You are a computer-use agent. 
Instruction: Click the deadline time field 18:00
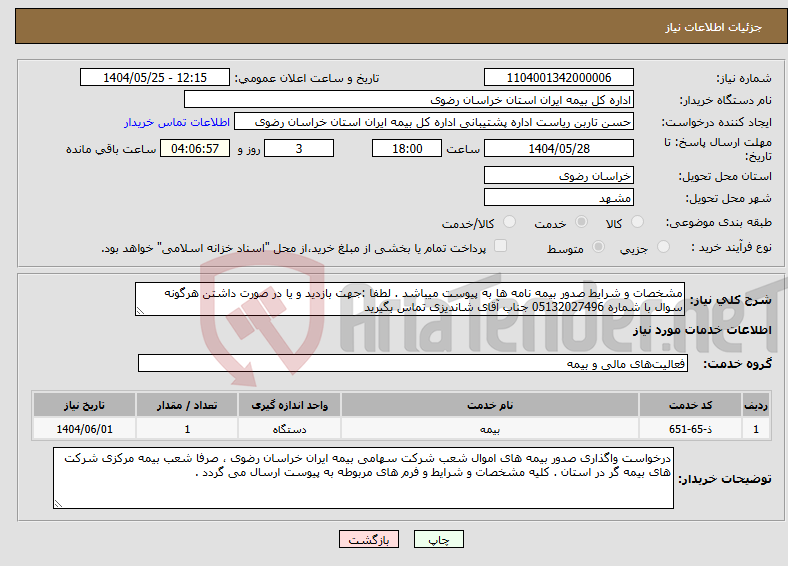pos(407,148)
